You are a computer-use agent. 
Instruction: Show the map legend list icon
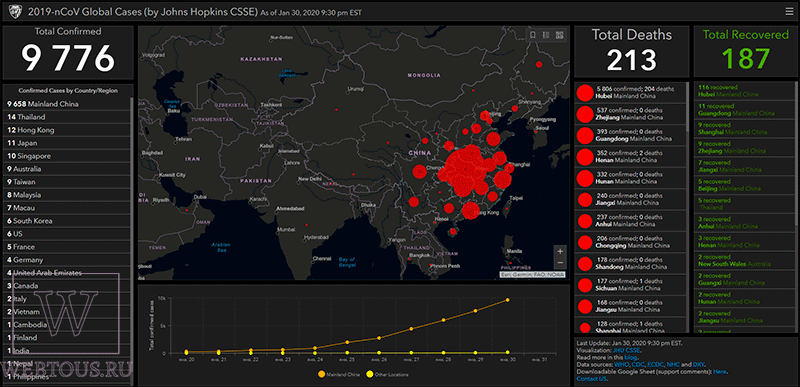click(x=546, y=35)
